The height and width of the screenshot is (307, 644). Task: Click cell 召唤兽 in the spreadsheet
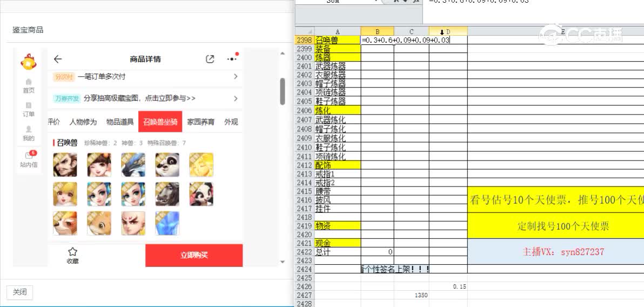[x=338, y=40]
